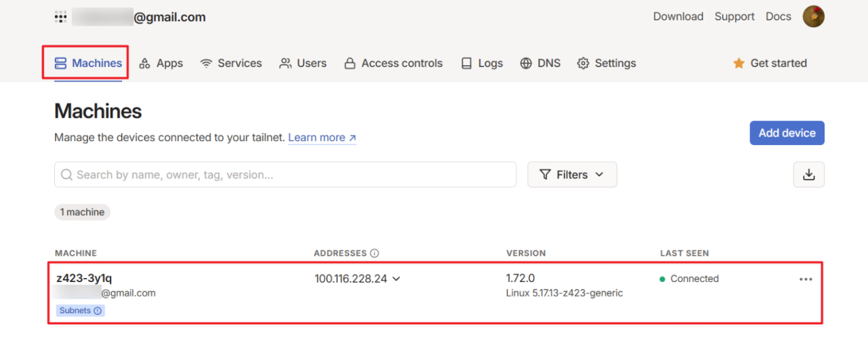Open the Filters dropdown
The height and width of the screenshot is (337, 868).
tap(572, 175)
